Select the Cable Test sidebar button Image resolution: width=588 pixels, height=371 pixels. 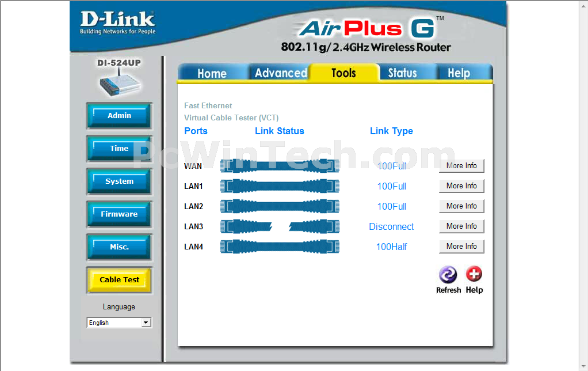click(x=119, y=280)
